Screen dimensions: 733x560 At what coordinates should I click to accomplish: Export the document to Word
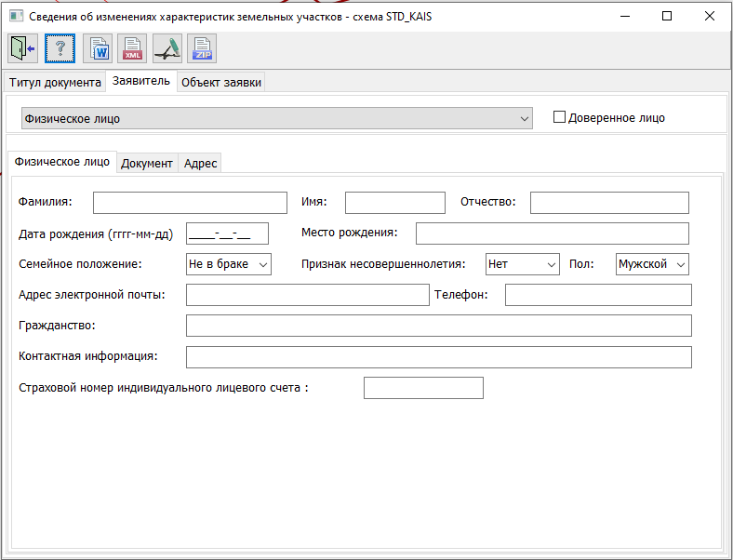pos(98,47)
